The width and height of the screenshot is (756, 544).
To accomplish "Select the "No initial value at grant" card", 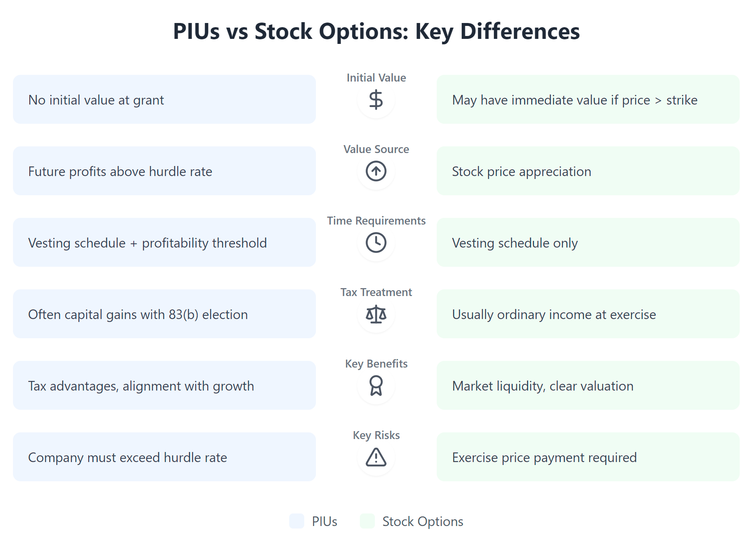I will point(164,100).
